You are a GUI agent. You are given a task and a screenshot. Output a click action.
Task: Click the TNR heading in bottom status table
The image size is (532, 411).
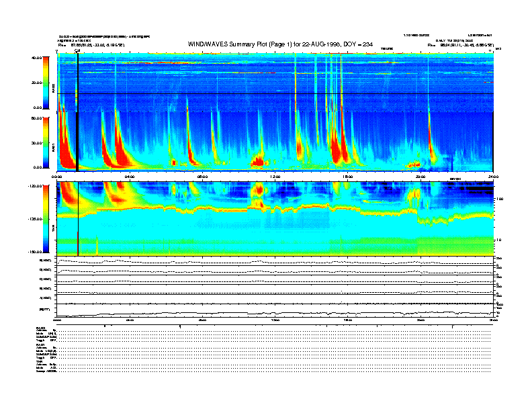[39, 361]
